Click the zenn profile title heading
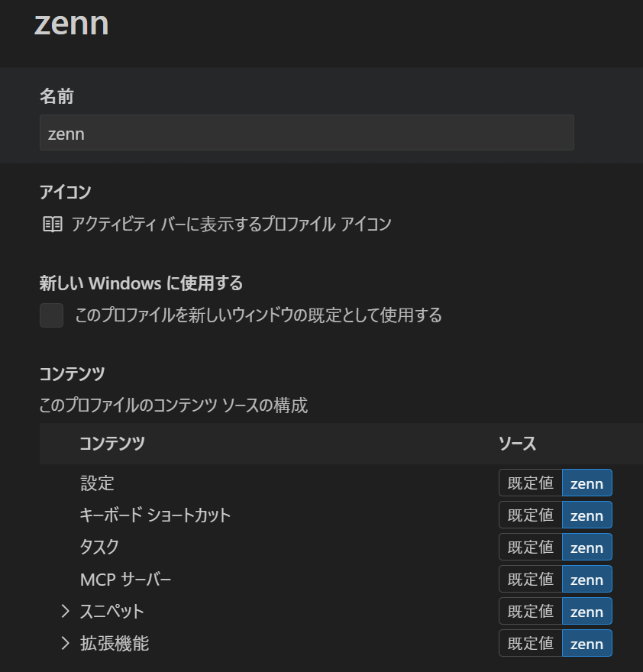 (x=71, y=24)
